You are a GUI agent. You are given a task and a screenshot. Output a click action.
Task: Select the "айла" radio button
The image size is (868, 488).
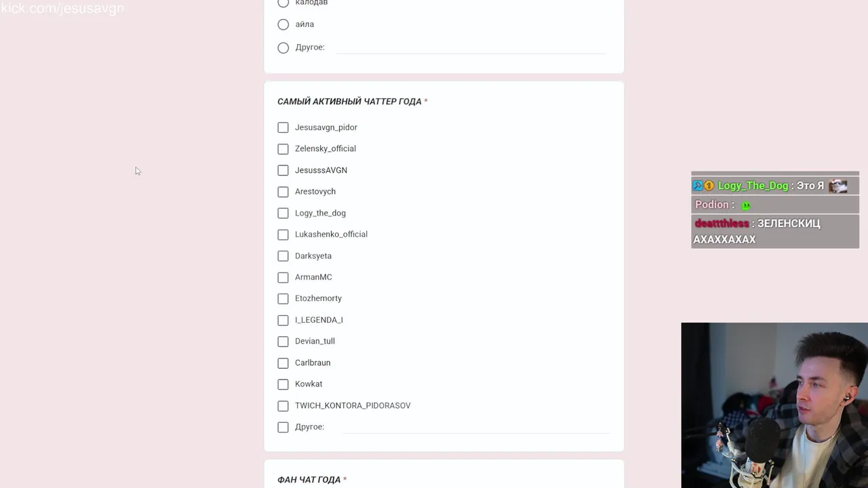[x=283, y=24]
